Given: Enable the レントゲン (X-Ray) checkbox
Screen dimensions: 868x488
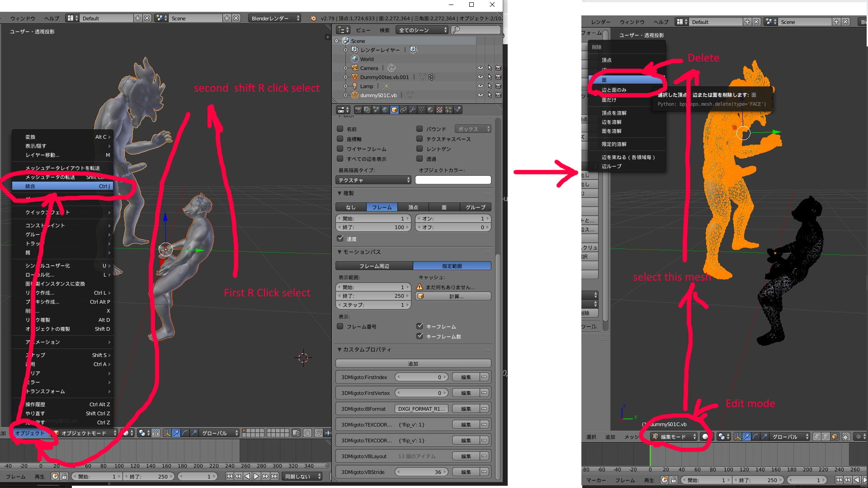Looking at the screenshot, I should pyautogui.click(x=420, y=149).
